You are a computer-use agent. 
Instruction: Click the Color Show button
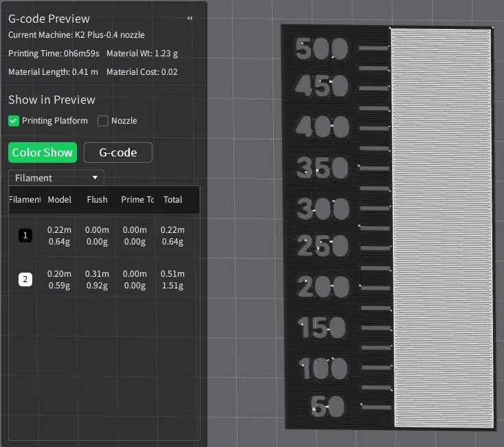[43, 152]
